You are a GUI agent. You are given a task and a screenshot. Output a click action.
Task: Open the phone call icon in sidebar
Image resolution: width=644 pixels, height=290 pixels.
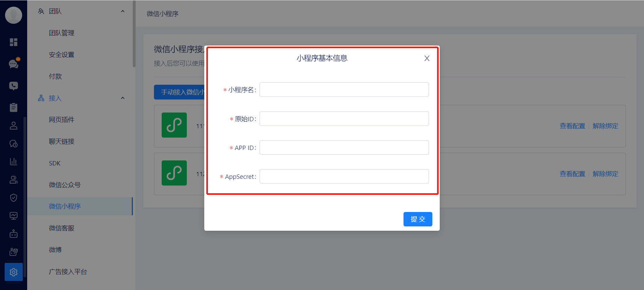[13, 86]
